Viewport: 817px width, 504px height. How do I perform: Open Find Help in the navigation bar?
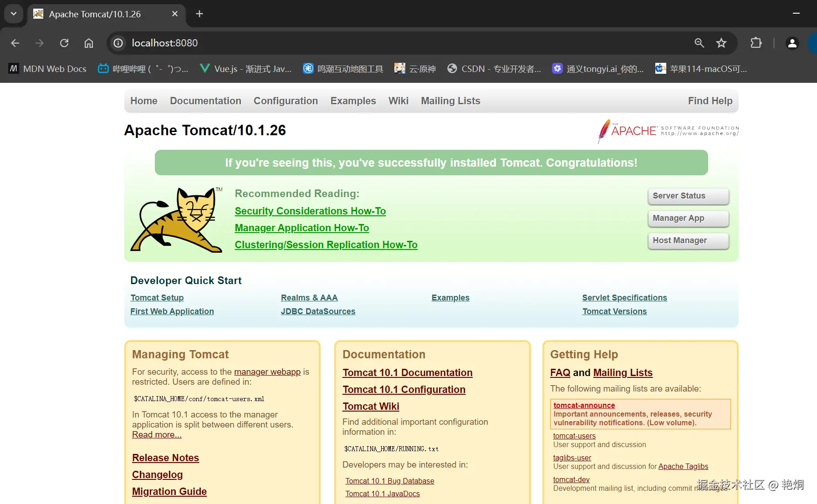click(710, 101)
